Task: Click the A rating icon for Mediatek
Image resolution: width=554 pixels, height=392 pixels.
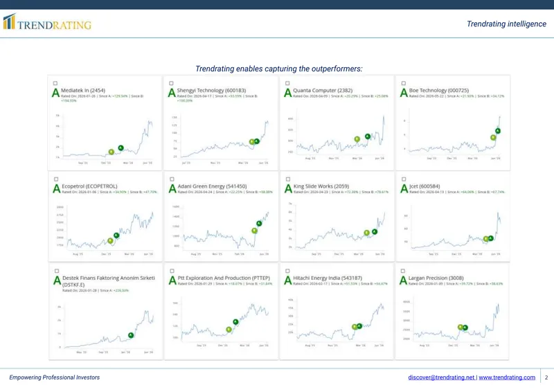Action: click(x=56, y=93)
